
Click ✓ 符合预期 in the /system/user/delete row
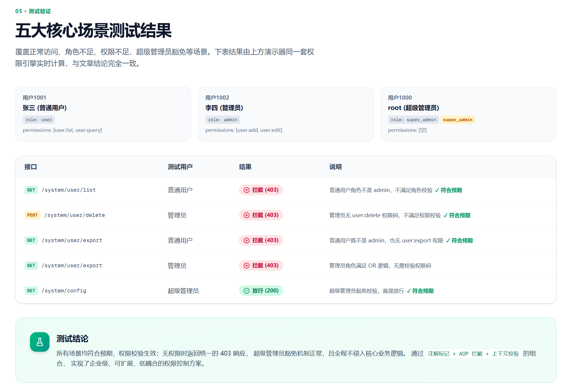(457, 215)
